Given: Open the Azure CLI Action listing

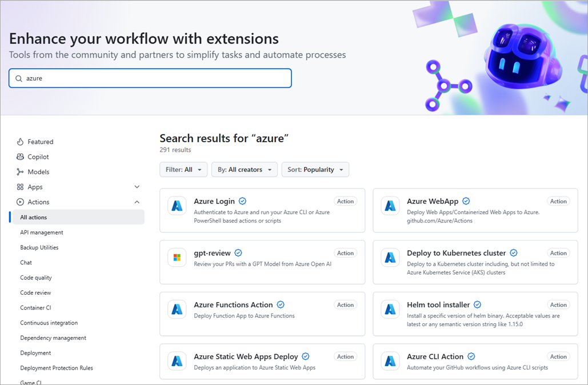Looking at the screenshot, I should coord(435,356).
